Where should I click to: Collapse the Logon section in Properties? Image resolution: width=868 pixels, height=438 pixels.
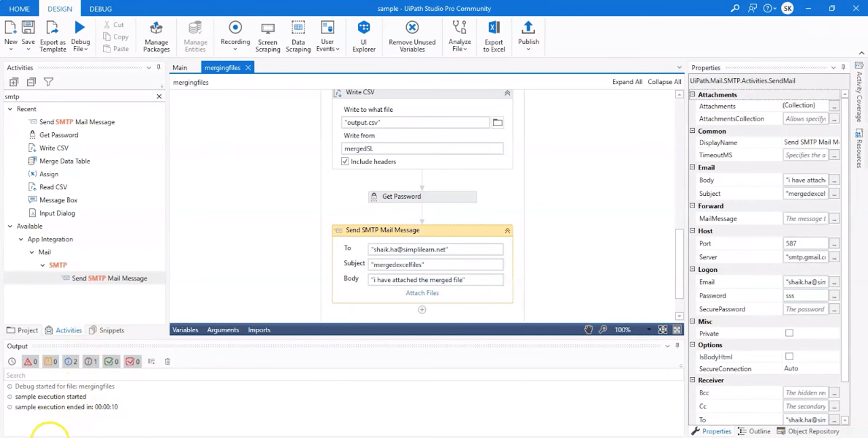click(692, 269)
